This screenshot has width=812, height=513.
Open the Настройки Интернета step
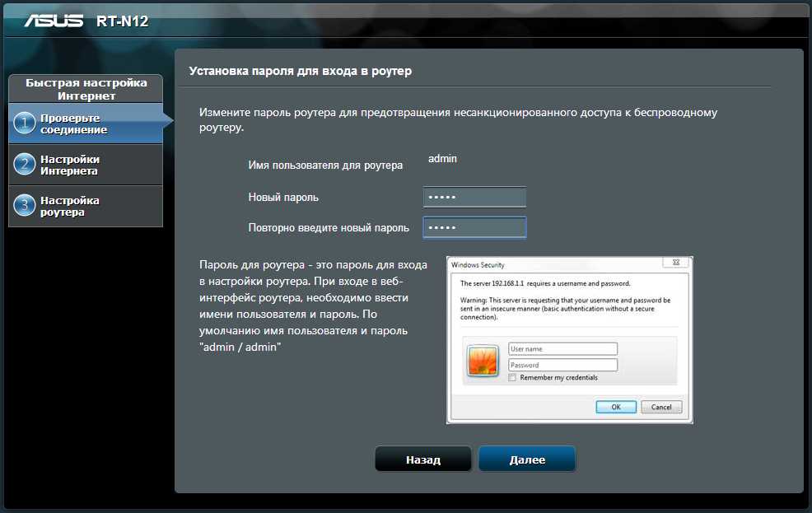click(x=86, y=165)
